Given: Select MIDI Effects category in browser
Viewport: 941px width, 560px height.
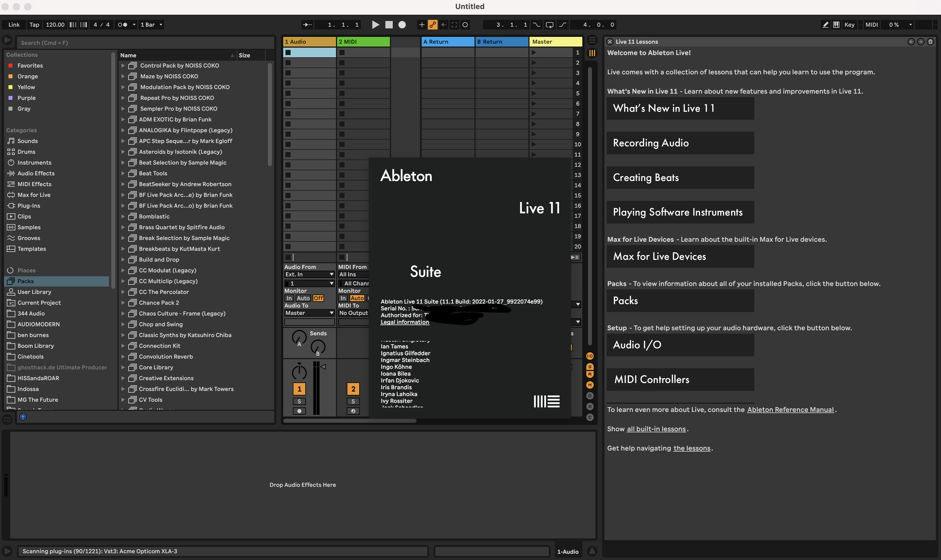Looking at the screenshot, I should point(34,184).
